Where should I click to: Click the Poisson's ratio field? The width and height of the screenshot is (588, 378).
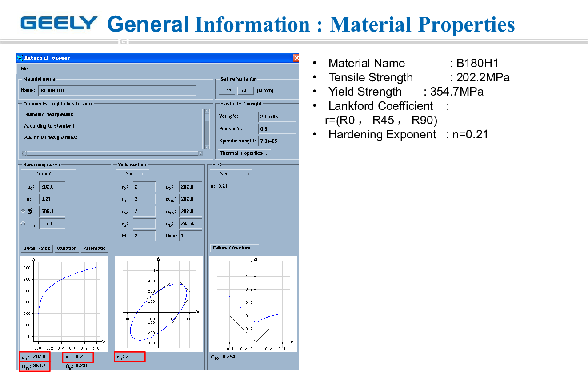(x=277, y=129)
